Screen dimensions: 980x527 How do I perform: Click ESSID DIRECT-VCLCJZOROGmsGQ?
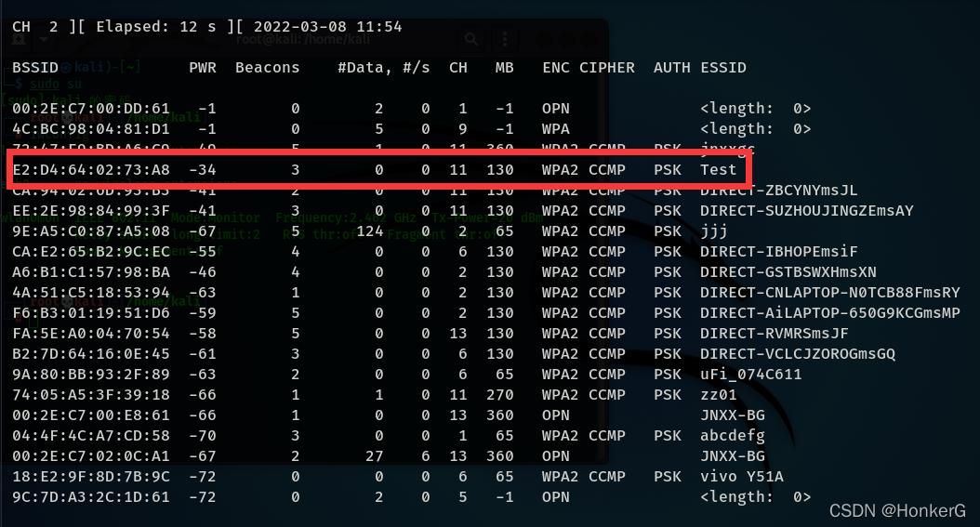click(x=798, y=354)
